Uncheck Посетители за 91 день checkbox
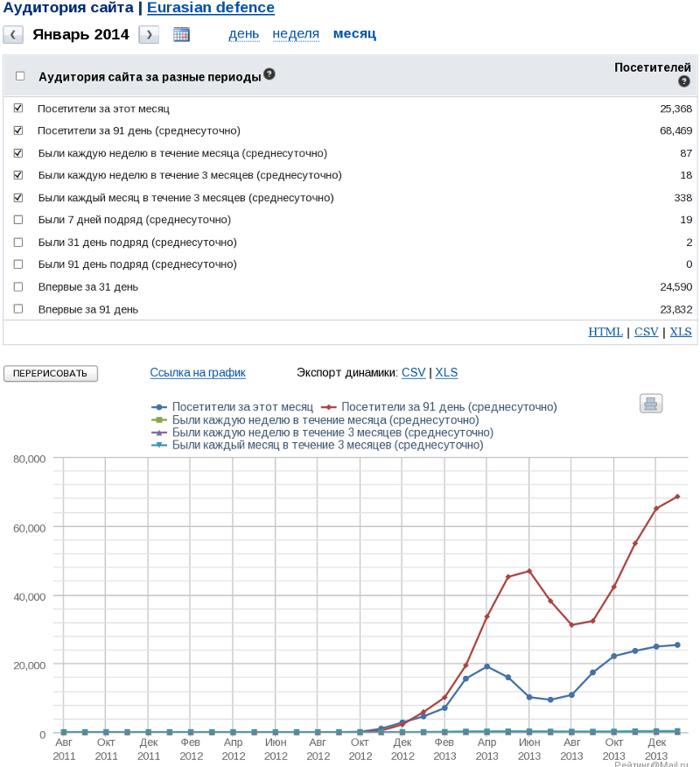700x767 pixels. point(18,130)
